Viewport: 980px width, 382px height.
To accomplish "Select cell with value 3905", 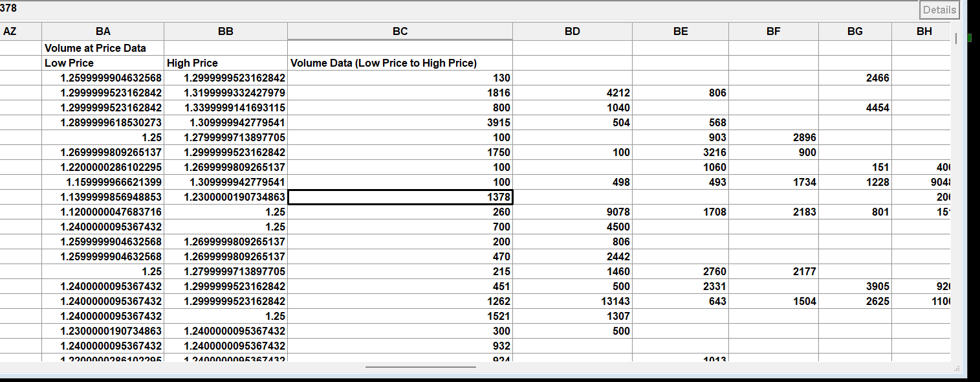I will tap(855, 286).
